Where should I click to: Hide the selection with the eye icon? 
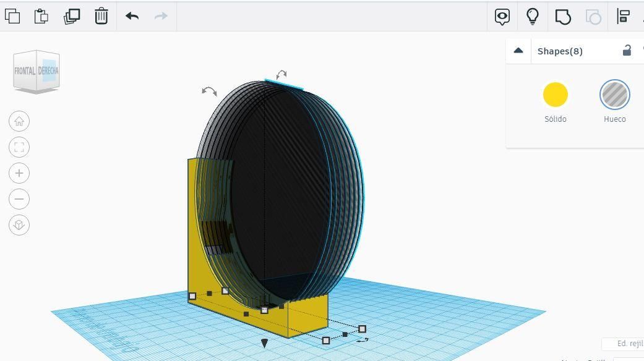[x=502, y=17]
